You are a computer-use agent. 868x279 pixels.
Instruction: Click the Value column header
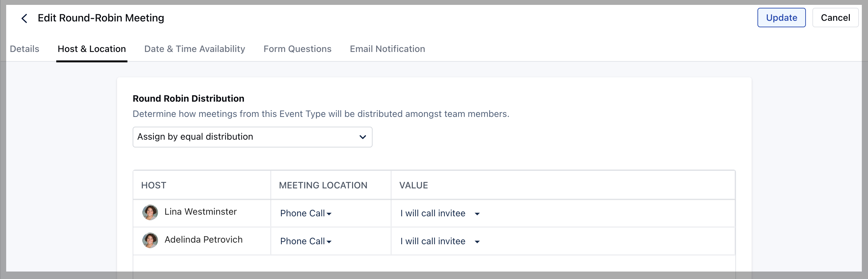coord(414,185)
